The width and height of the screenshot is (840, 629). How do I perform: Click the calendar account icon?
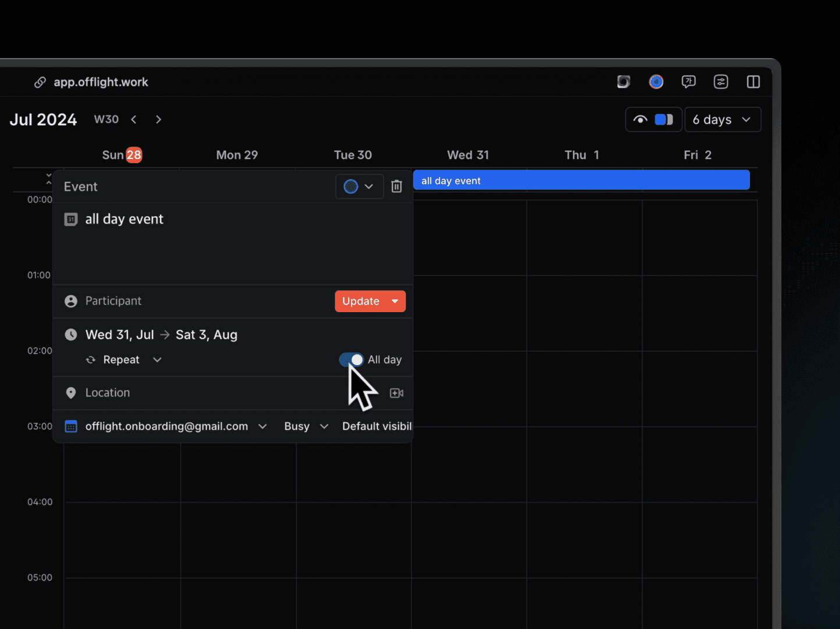pyautogui.click(x=71, y=426)
